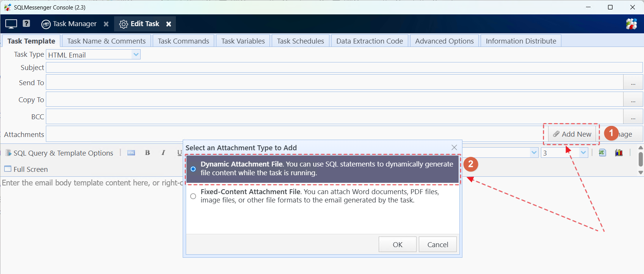Screen dimensions: 644x274
Task: Close the Select an Attachment Type dialog
Action: (454, 148)
